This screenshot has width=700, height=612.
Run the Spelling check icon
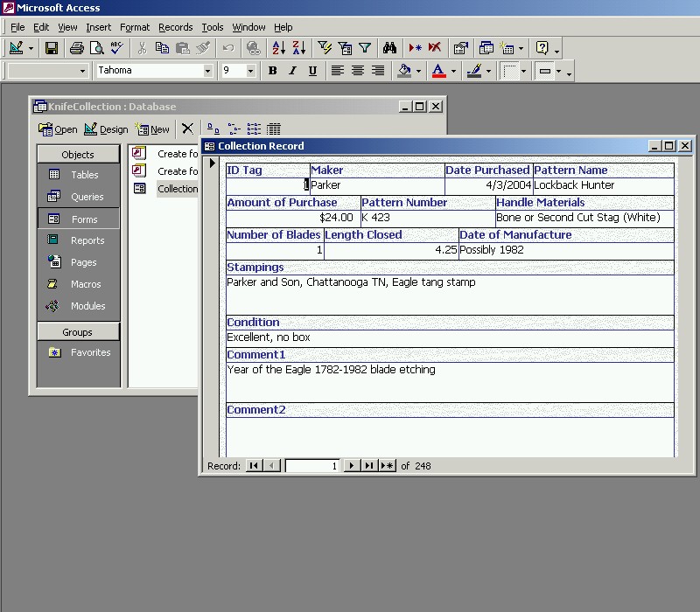click(117, 48)
